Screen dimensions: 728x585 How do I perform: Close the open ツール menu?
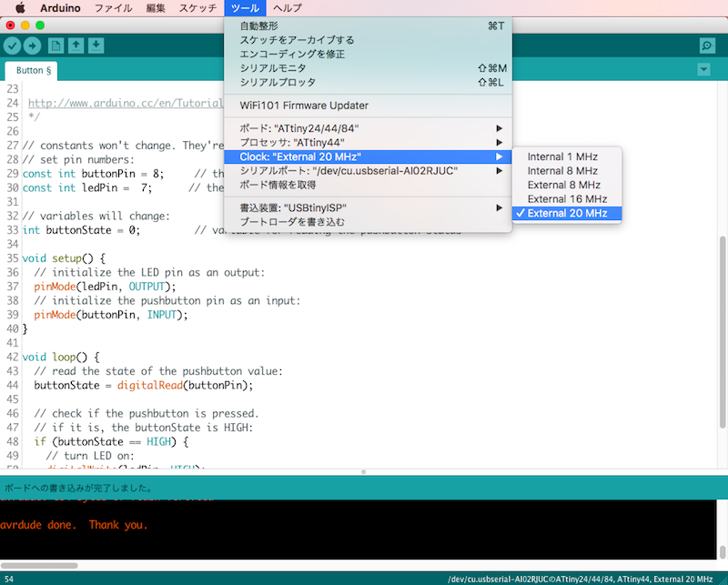245,8
